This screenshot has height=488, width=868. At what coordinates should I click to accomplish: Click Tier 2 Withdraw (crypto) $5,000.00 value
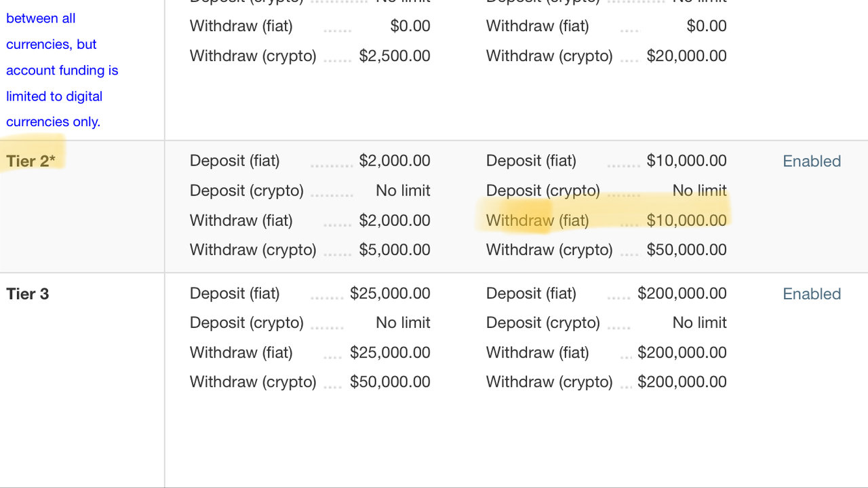[395, 250]
